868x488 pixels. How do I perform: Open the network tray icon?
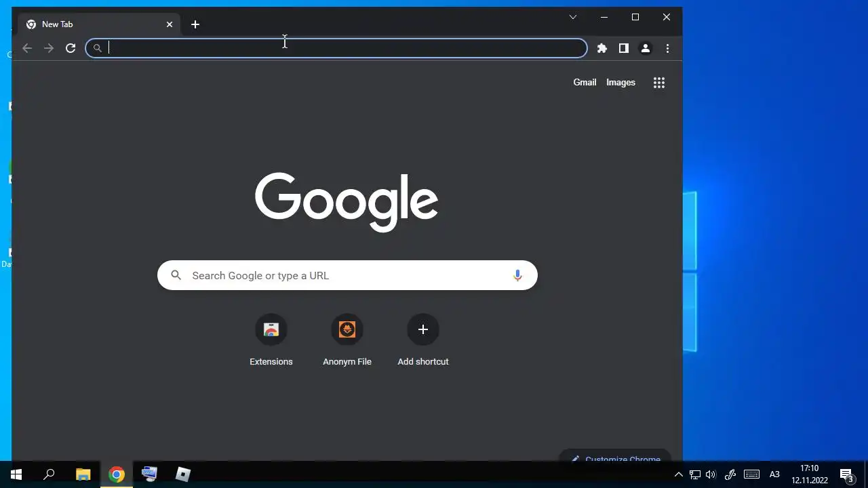[x=695, y=474]
